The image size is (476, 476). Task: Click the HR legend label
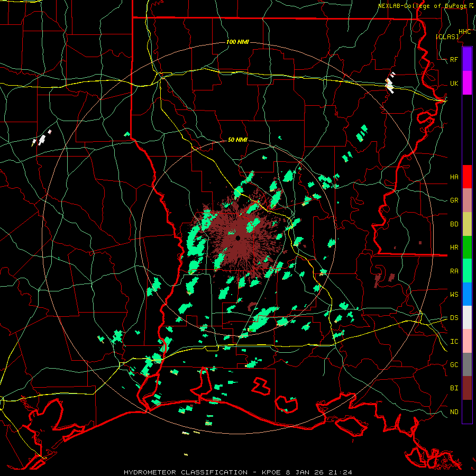click(454, 248)
